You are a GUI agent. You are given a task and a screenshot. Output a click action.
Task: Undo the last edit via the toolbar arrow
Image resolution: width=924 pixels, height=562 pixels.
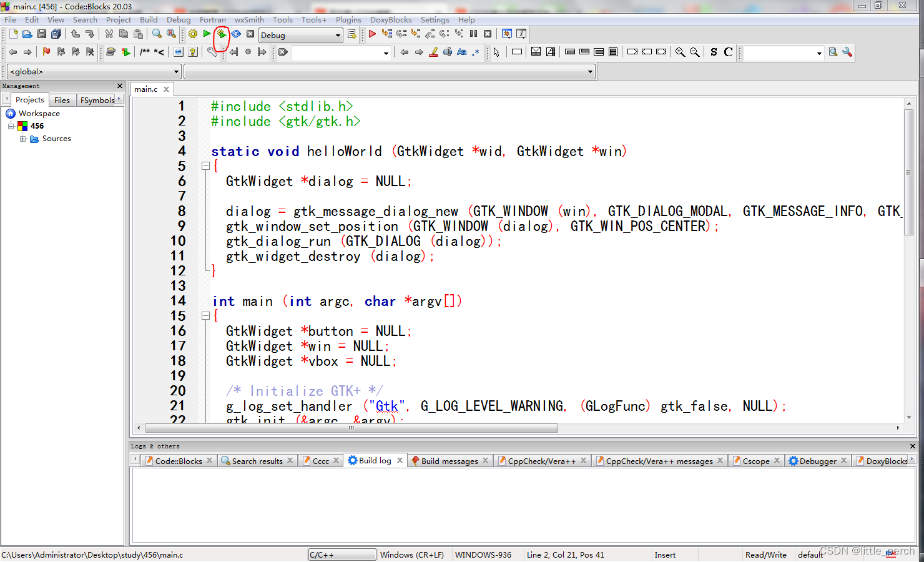[76, 34]
